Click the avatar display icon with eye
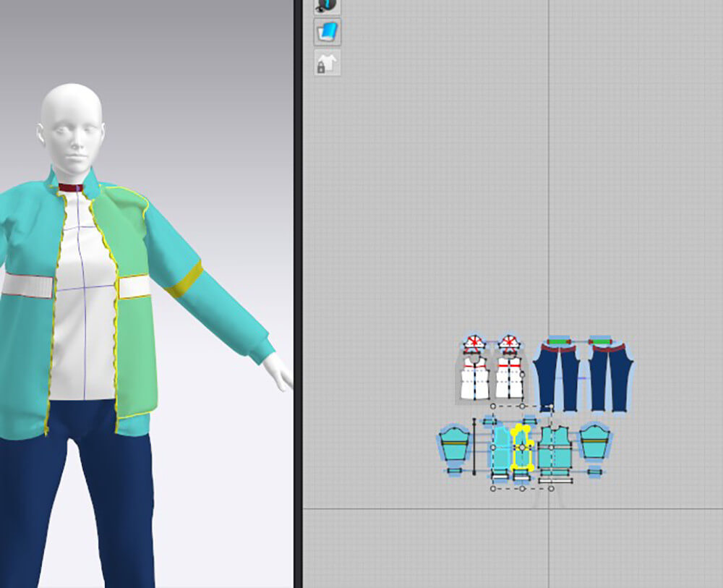Screen dimensions: 723x588 328,6
